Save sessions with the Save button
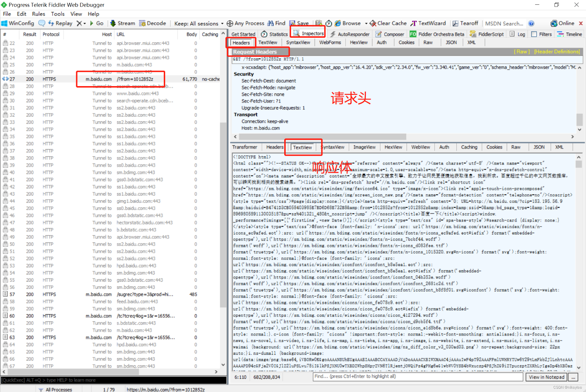This screenshot has width=586, height=392. point(299,23)
